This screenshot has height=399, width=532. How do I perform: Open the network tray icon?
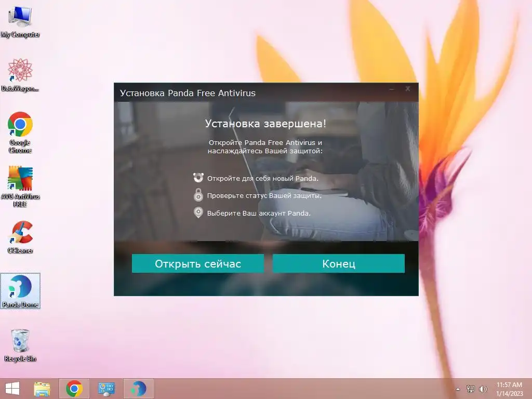click(471, 389)
